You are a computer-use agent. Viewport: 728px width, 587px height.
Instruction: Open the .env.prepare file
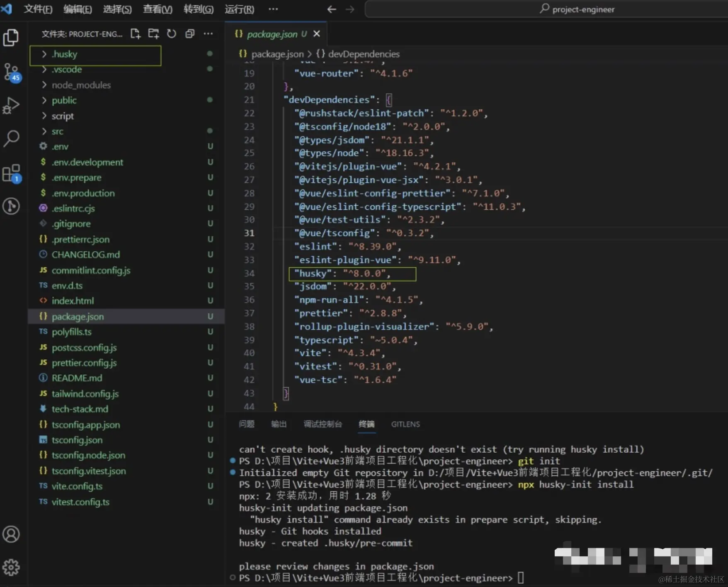pyautogui.click(x=126, y=177)
